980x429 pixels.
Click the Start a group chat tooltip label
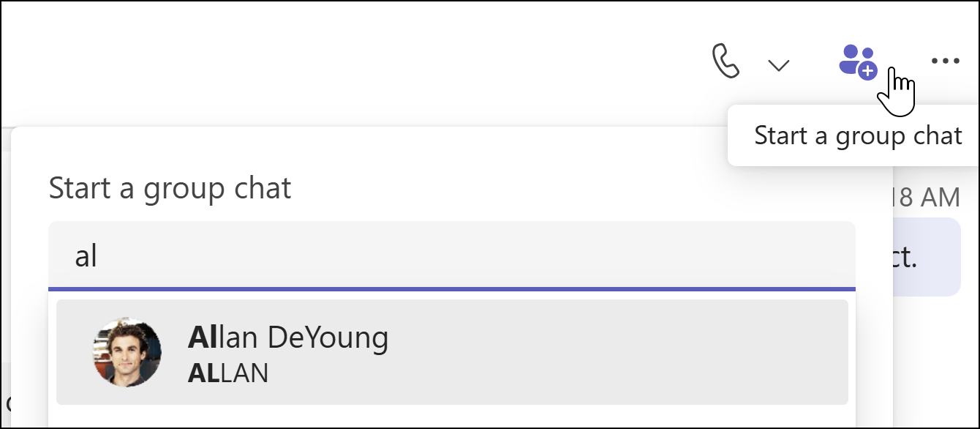(x=857, y=135)
